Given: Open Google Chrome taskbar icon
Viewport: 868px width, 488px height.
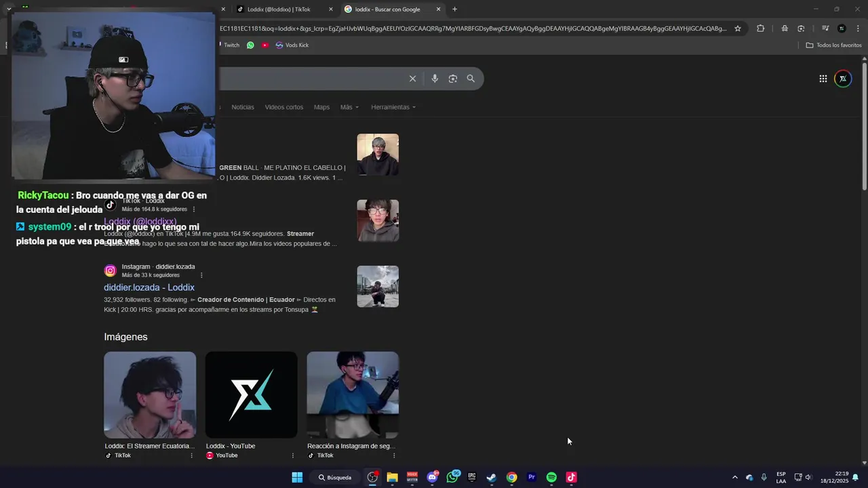Looking at the screenshot, I should pos(512,477).
